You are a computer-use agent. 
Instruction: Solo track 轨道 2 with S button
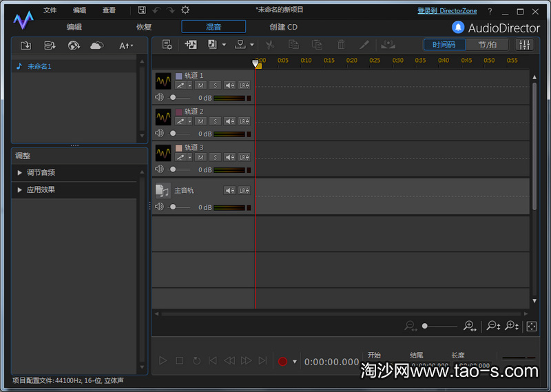coord(215,121)
